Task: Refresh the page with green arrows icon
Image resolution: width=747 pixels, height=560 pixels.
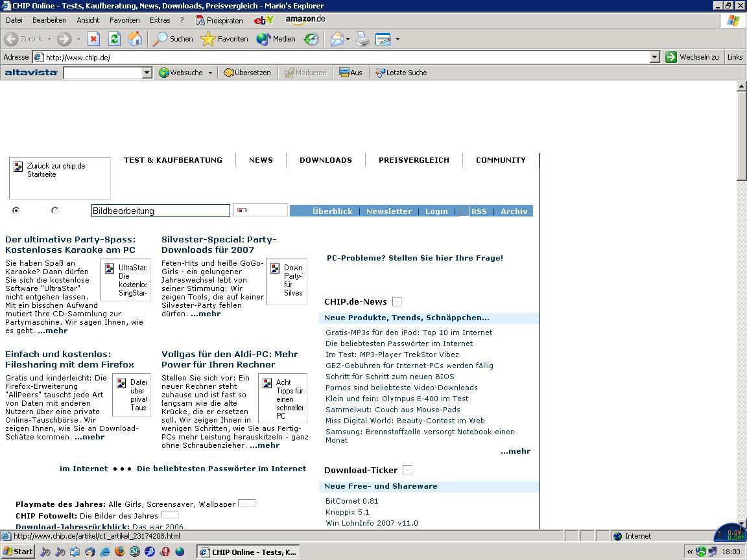Action: (x=114, y=39)
